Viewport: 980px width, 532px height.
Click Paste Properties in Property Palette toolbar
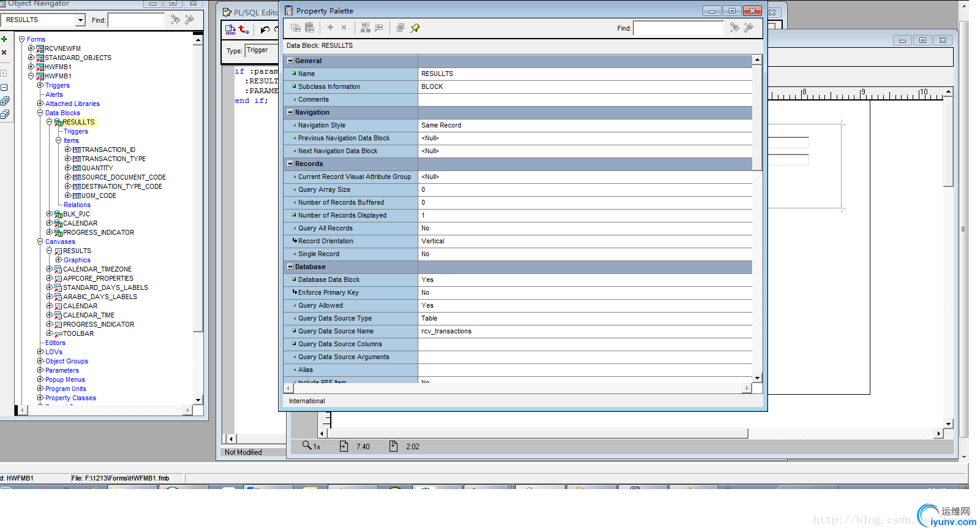(x=310, y=28)
